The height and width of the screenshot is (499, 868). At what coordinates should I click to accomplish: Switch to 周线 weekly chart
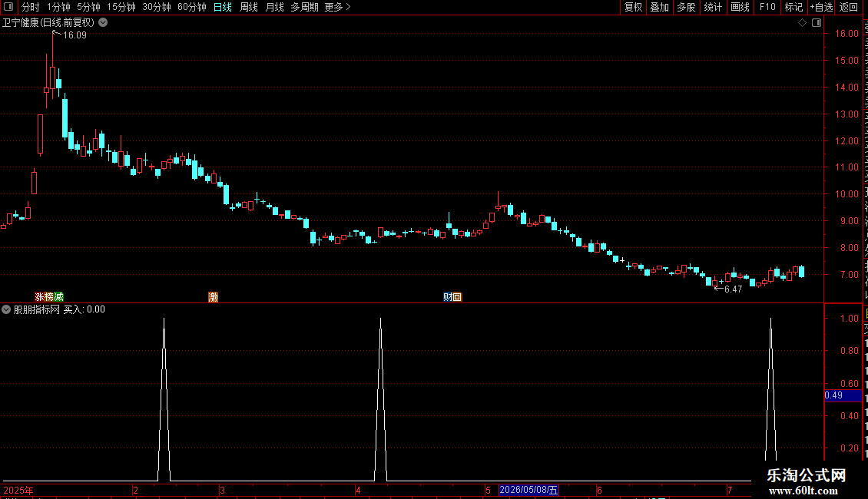249,7
